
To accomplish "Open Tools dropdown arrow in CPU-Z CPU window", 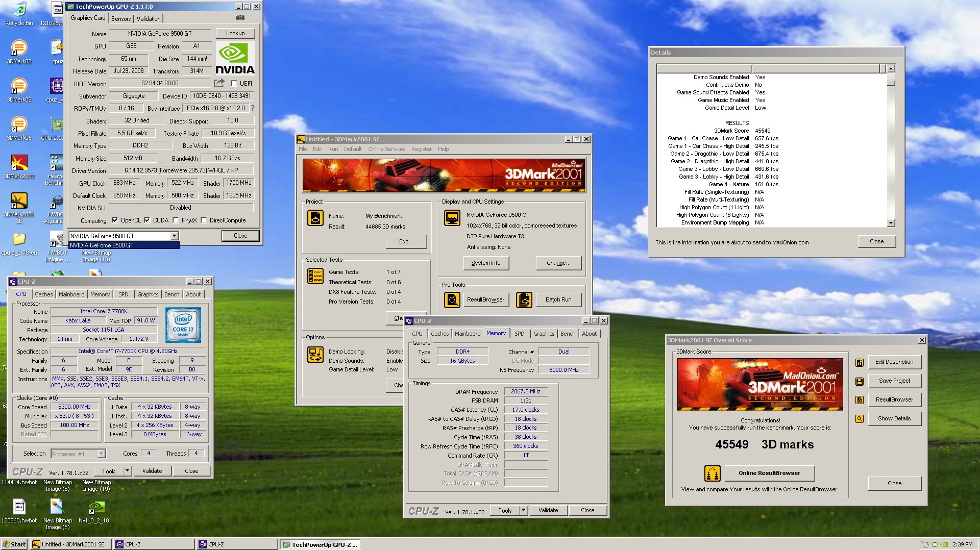I will coord(127,471).
